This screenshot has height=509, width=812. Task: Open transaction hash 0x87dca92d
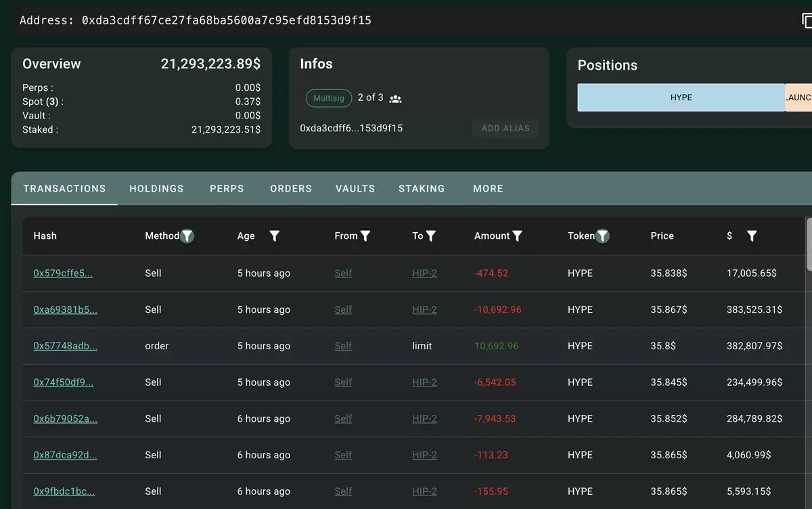click(65, 455)
